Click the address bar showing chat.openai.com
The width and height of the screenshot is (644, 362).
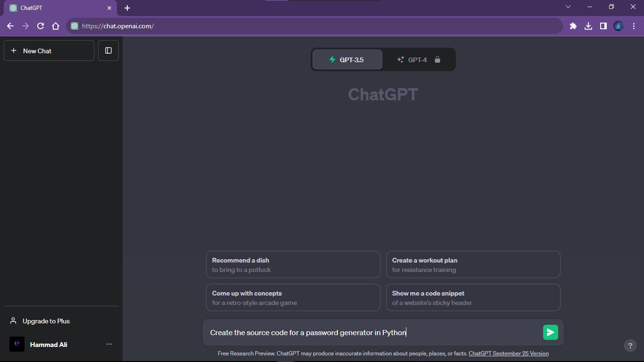(314, 26)
